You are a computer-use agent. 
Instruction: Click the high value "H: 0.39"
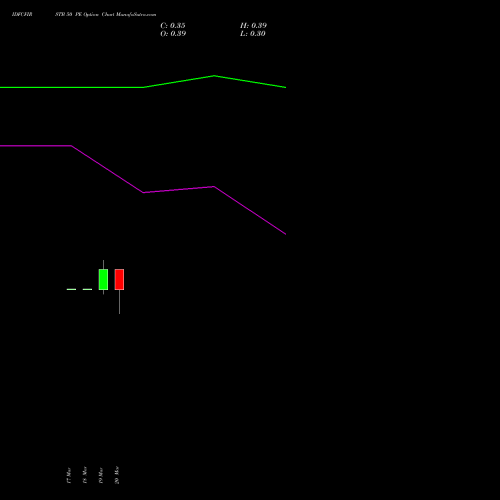click(253, 26)
